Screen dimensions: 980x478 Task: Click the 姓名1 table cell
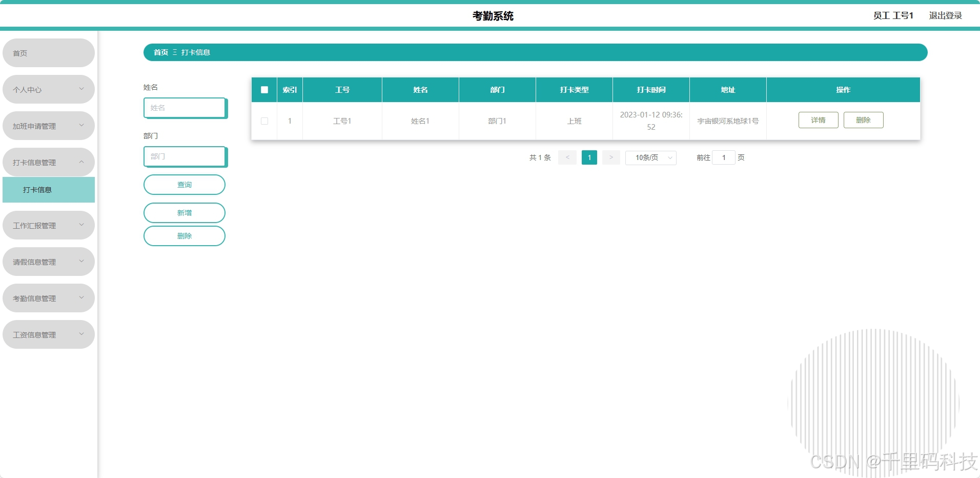click(420, 121)
